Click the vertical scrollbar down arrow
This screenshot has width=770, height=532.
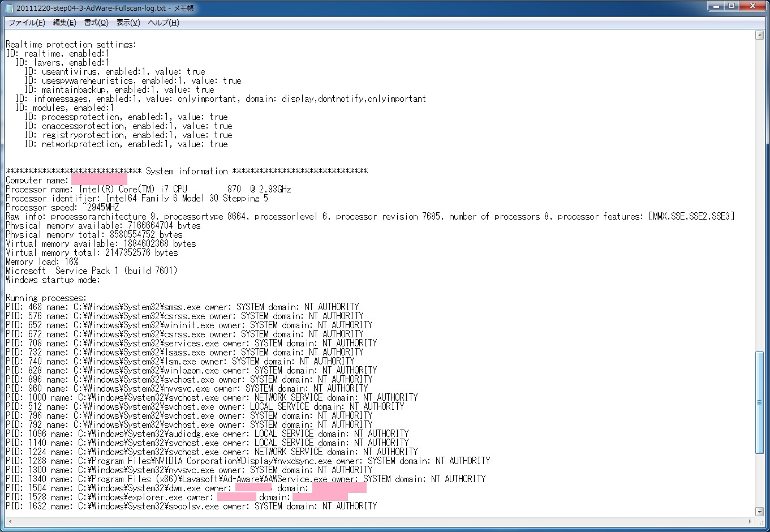759,511
